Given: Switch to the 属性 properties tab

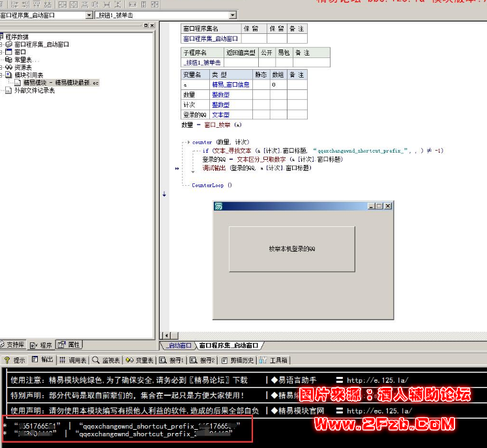Looking at the screenshot, I should click(x=69, y=344).
